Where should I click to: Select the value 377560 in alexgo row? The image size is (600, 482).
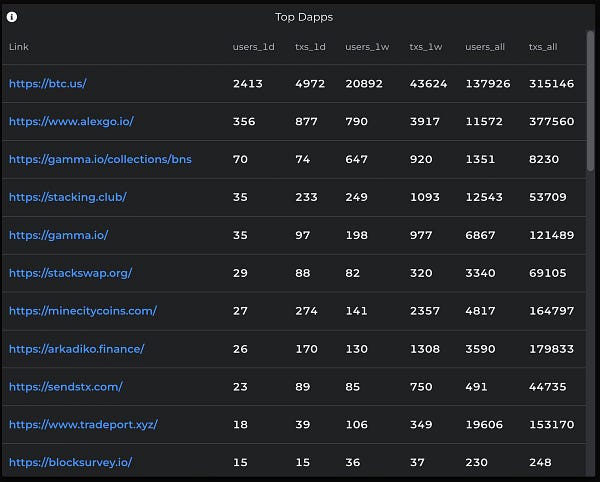click(551, 122)
